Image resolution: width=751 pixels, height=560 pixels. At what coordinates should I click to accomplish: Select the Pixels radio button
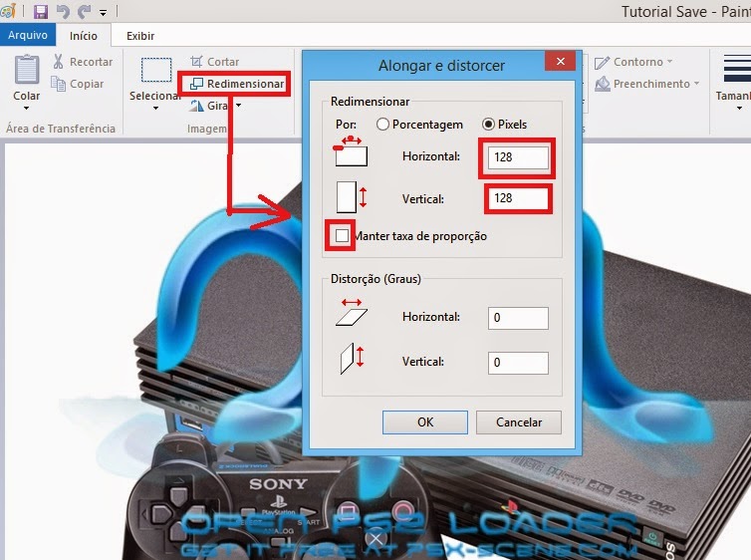click(x=488, y=125)
